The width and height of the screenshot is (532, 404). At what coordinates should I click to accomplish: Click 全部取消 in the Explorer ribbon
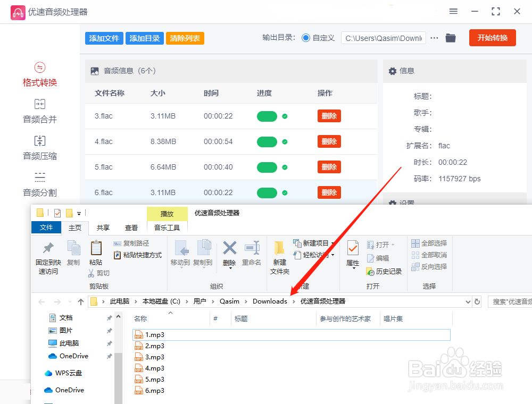(429, 255)
